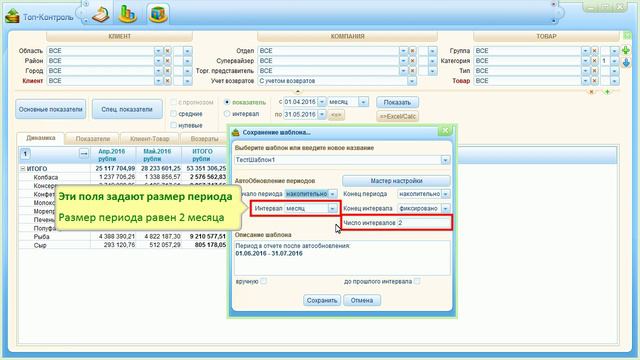Select the показатель radio button
This screenshot has width=640, height=360.
227,102
